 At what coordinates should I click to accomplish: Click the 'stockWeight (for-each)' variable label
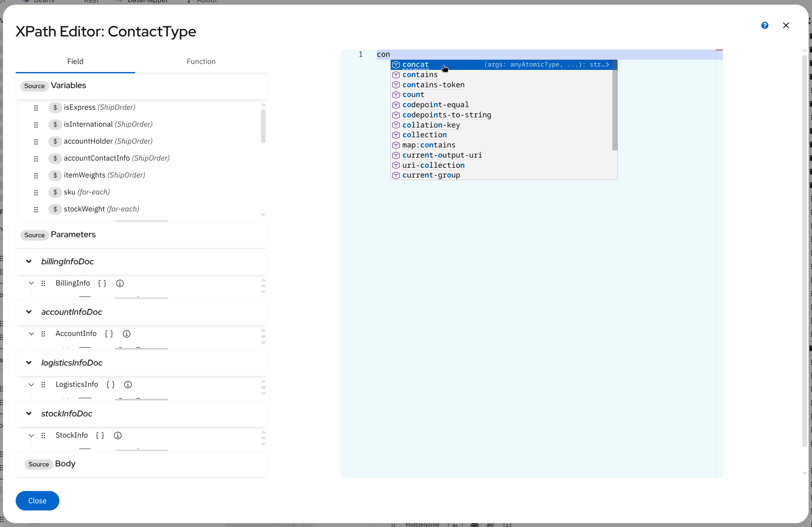tap(101, 209)
